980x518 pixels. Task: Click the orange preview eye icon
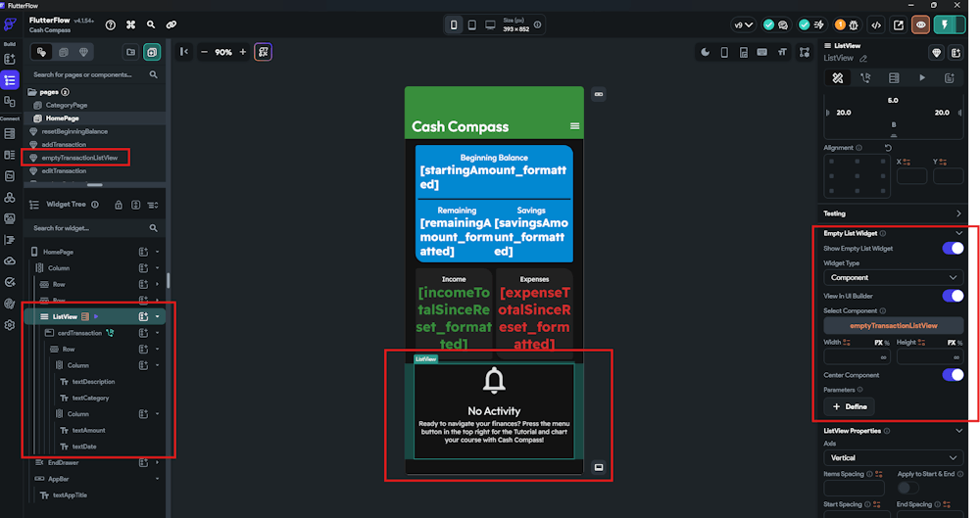click(x=920, y=25)
